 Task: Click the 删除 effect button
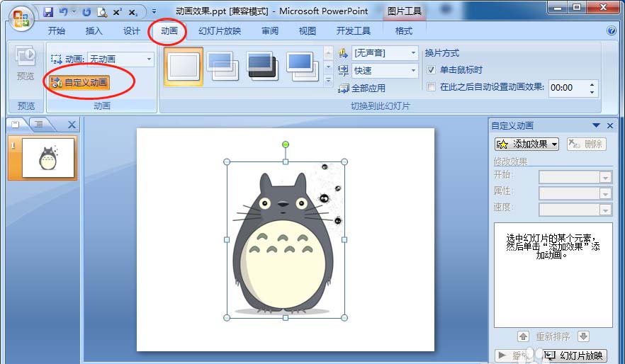587,144
